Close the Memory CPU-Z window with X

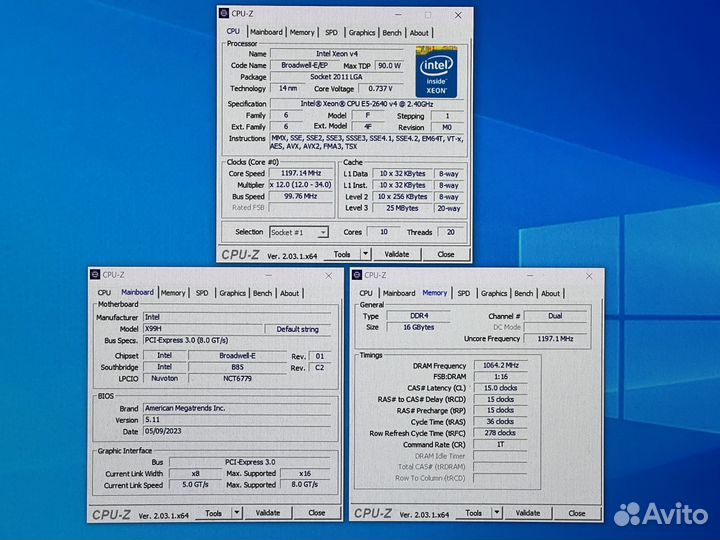coord(589,276)
